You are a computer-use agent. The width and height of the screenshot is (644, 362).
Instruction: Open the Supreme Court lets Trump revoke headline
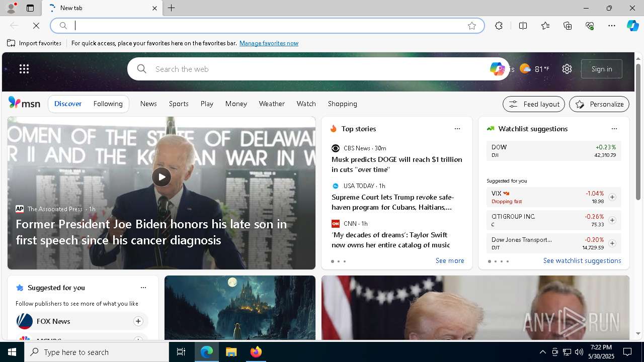(393, 202)
